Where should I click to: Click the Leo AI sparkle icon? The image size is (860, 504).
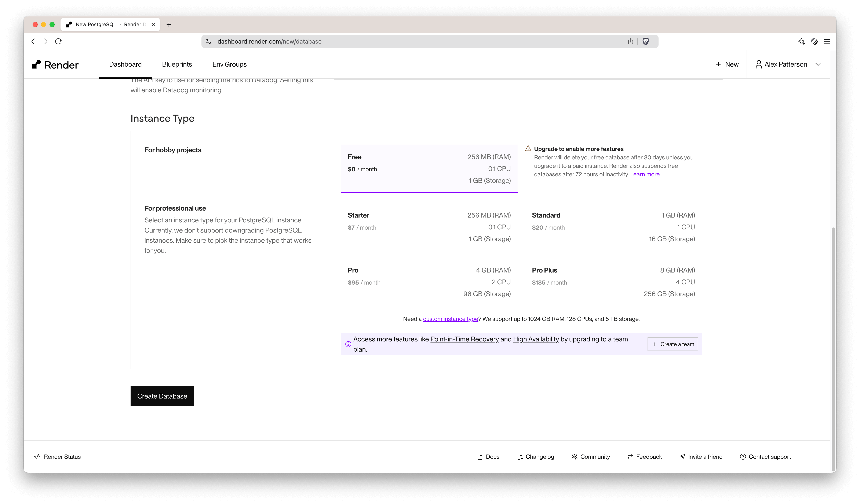tap(801, 41)
